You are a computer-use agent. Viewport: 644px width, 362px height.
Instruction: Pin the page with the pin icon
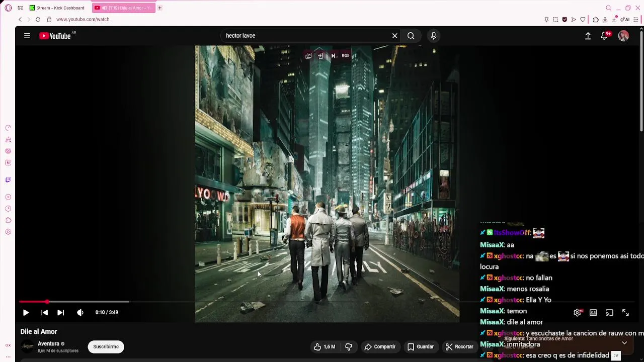pos(546,20)
